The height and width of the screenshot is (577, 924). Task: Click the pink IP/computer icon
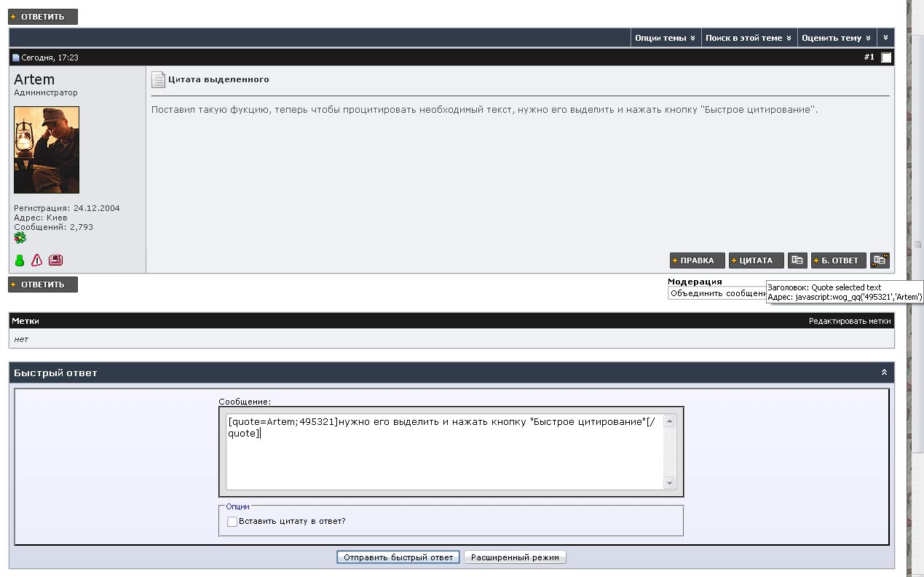[56, 260]
